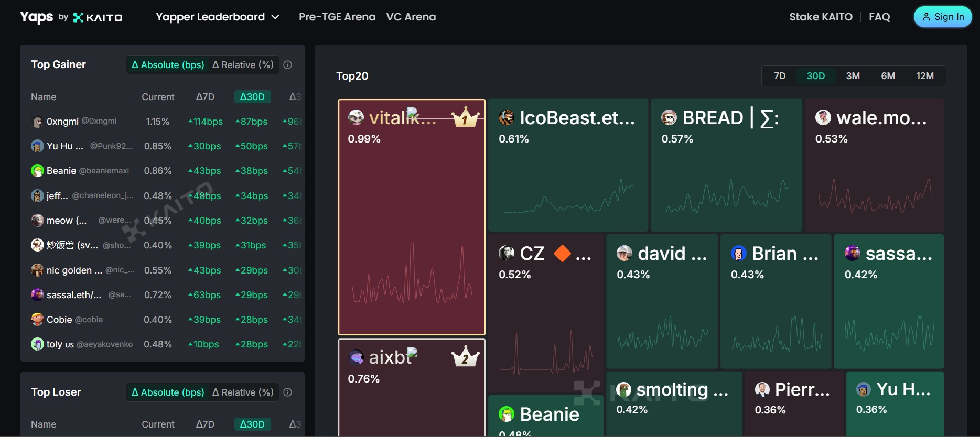The height and width of the screenshot is (437, 980).
Task: Click BREAD avatar in treemap
Action: [x=669, y=118]
